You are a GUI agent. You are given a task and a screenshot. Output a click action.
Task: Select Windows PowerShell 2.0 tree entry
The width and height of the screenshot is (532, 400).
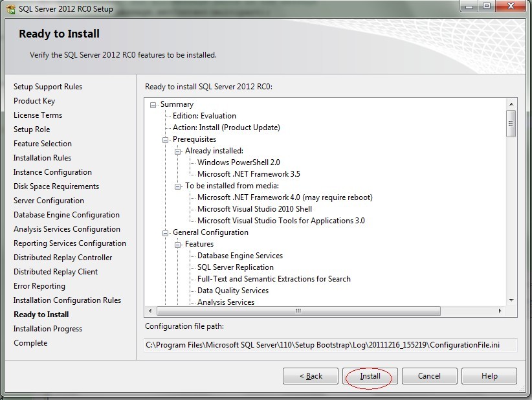coord(238,162)
